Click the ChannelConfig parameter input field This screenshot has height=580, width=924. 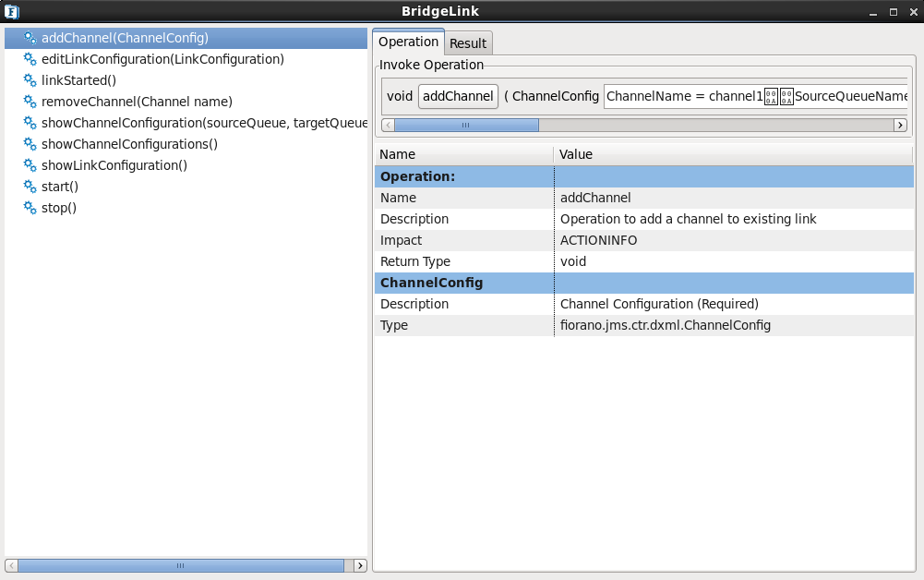(755, 96)
